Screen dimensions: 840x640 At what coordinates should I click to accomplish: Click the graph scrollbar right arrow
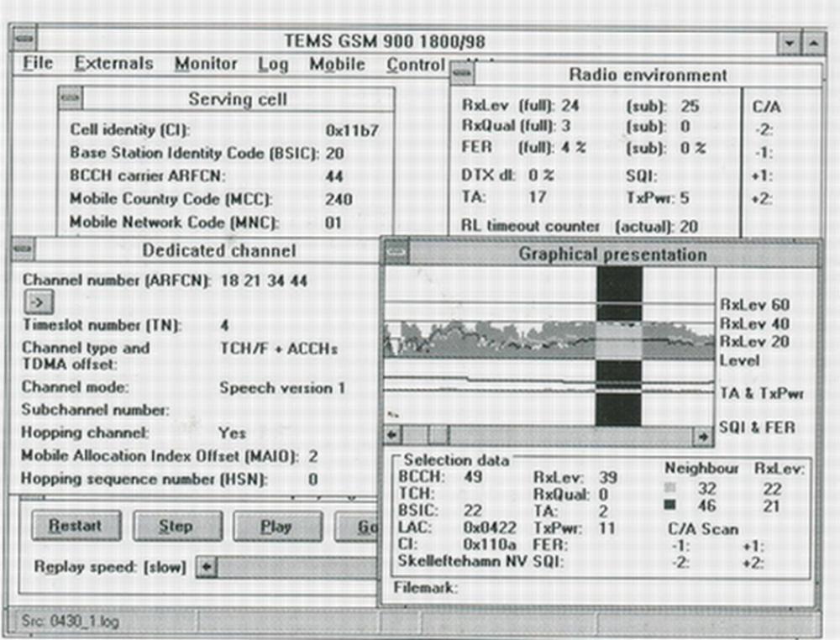point(703,437)
